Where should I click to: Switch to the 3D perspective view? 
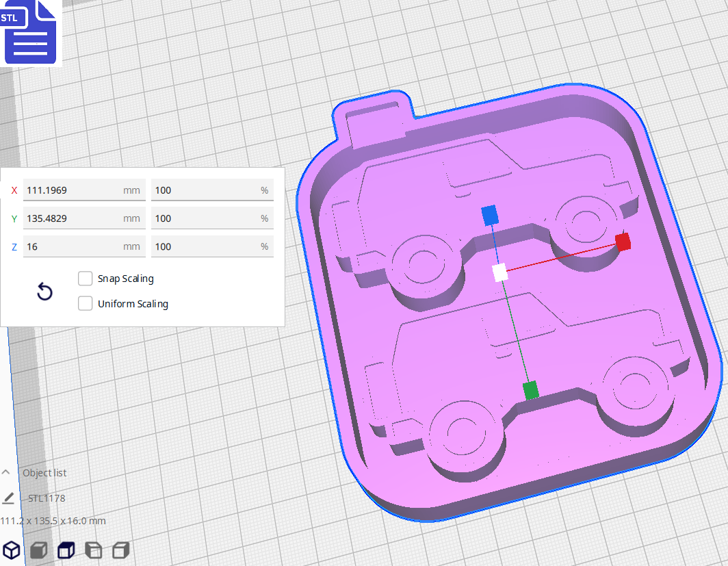(x=12, y=550)
